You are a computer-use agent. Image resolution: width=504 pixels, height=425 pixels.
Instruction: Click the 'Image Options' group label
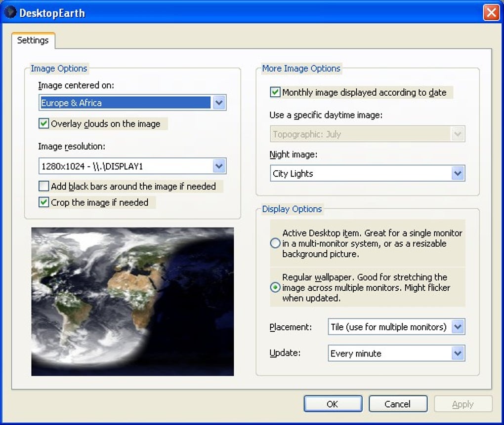tap(59, 69)
